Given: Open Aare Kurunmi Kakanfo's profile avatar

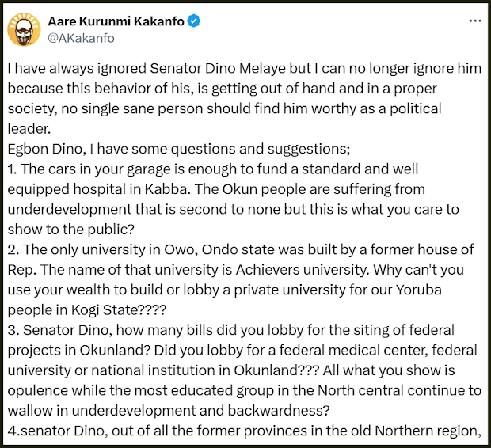Looking at the screenshot, I should pyautogui.click(x=25, y=29).
